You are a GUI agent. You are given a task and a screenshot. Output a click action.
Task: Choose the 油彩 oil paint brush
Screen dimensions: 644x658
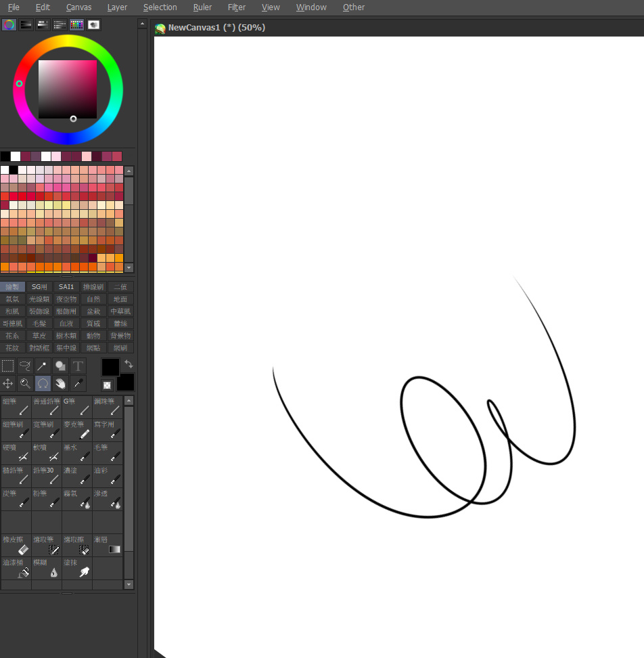[108, 476]
